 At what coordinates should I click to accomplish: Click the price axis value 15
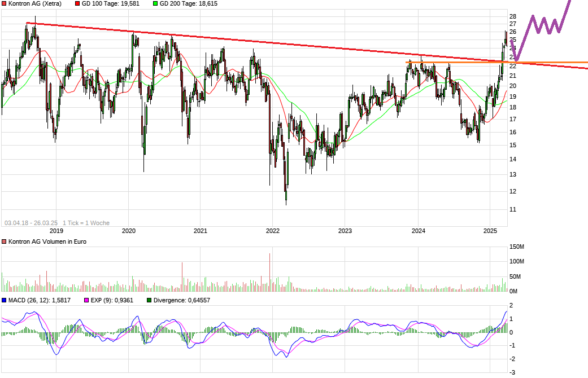[x=513, y=146]
